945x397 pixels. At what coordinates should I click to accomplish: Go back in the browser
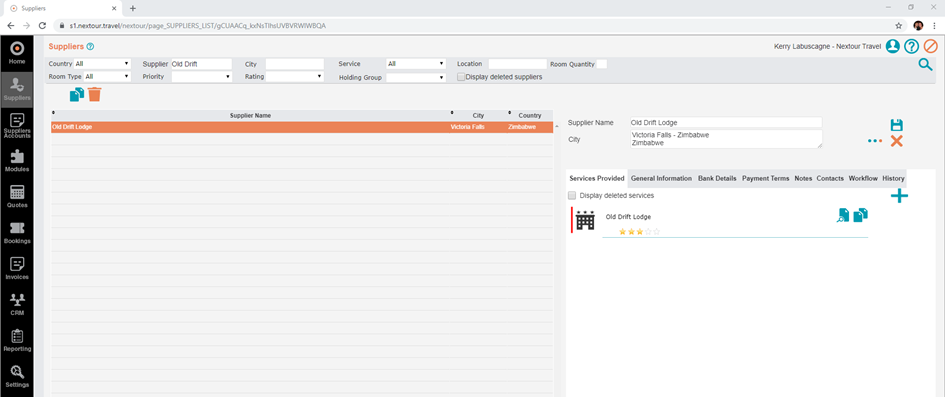(11, 26)
